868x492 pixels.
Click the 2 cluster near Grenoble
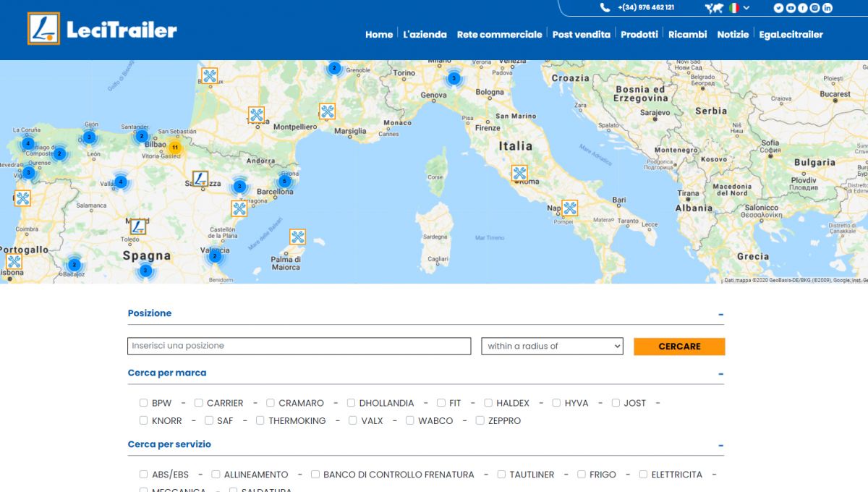(x=334, y=68)
